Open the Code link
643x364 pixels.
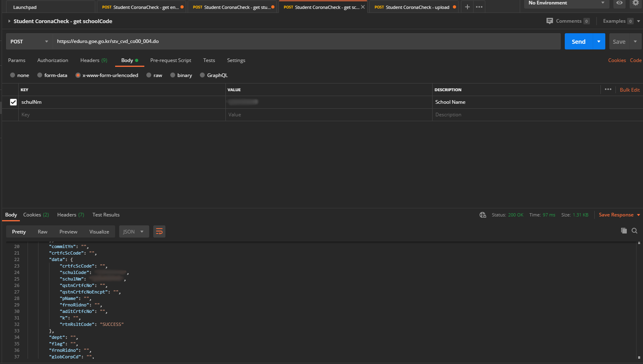(636, 60)
